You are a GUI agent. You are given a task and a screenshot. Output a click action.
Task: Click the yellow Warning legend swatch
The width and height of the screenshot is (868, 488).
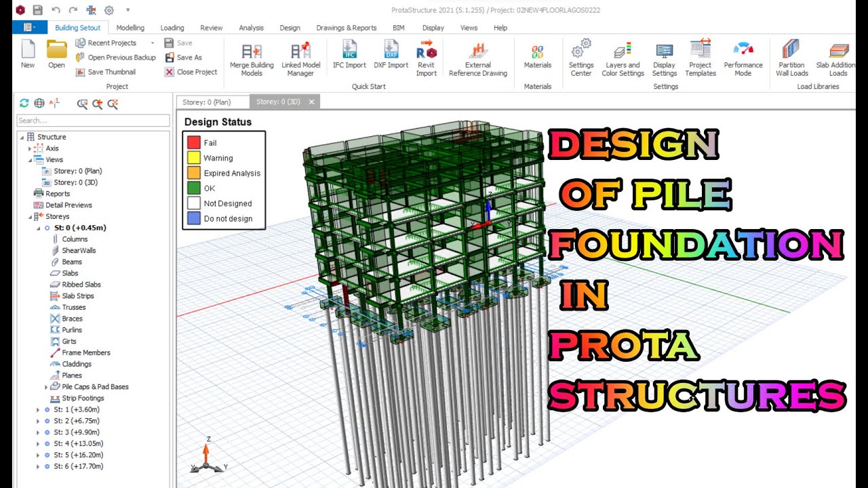coord(194,158)
